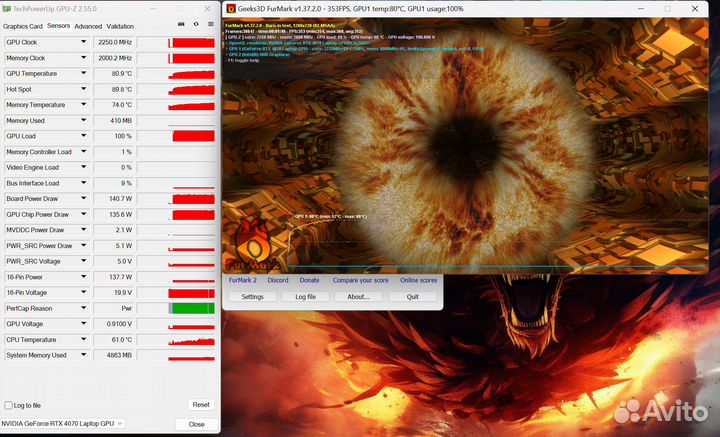Click the Compare your score link
Viewport: 720px width, 437px height.
[360, 281]
